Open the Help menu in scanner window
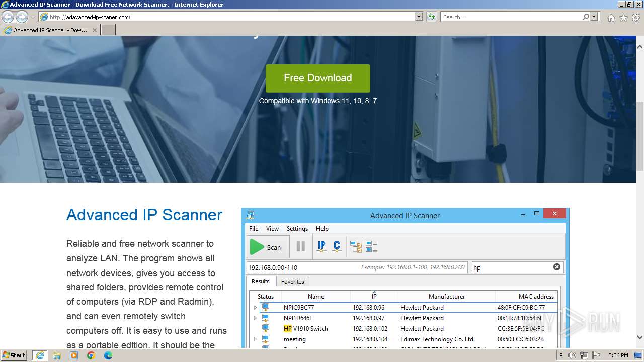This screenshot has height=362, width=644. click(x=322, y=228)
